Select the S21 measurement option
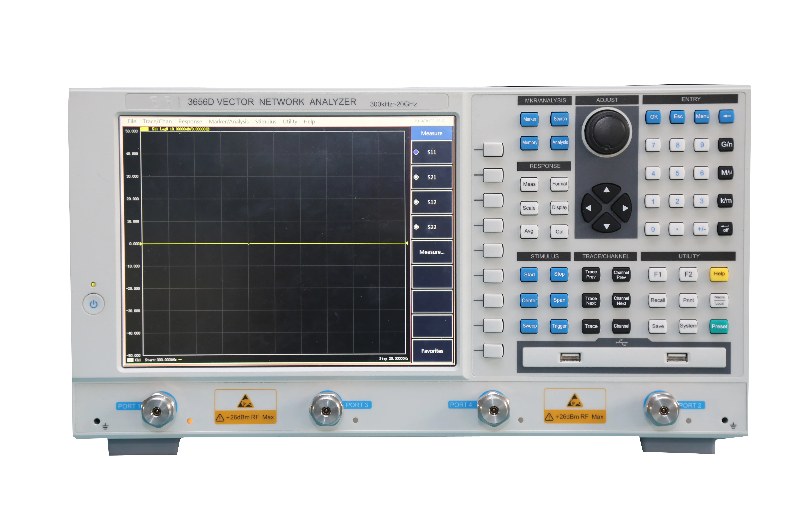 click(432, 177)
